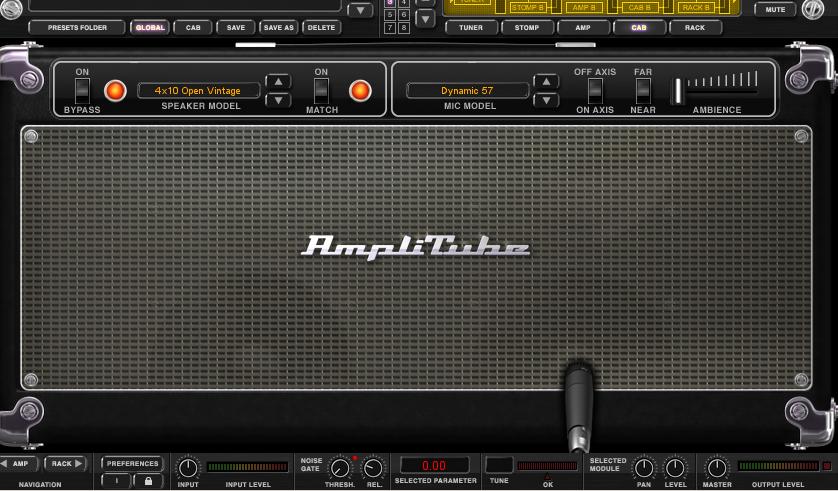Open the 4x10 Open Vintage speaker selector

click(198, 91)
